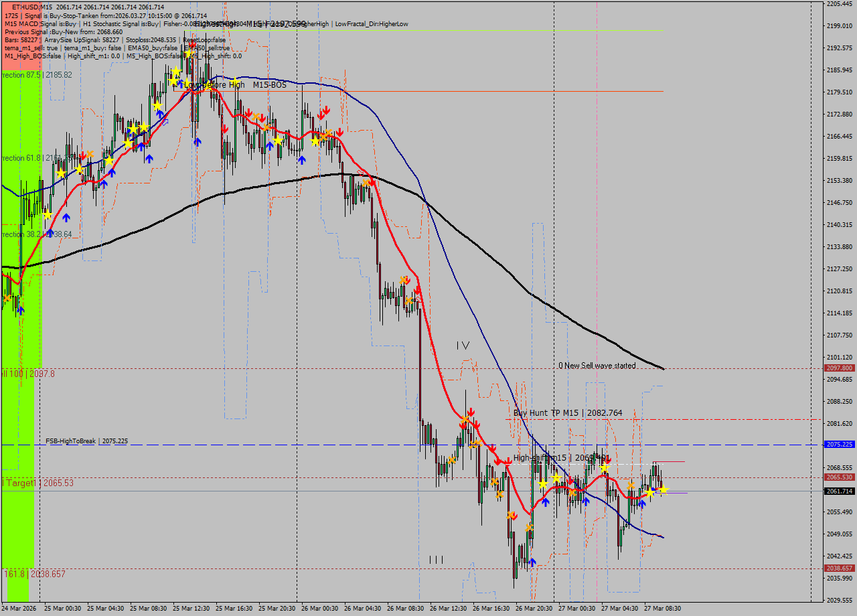This screenshot has height=616, width=857.
Task: Click the '87.5 | 2185.82' retracement label
Action: [37, 75]
